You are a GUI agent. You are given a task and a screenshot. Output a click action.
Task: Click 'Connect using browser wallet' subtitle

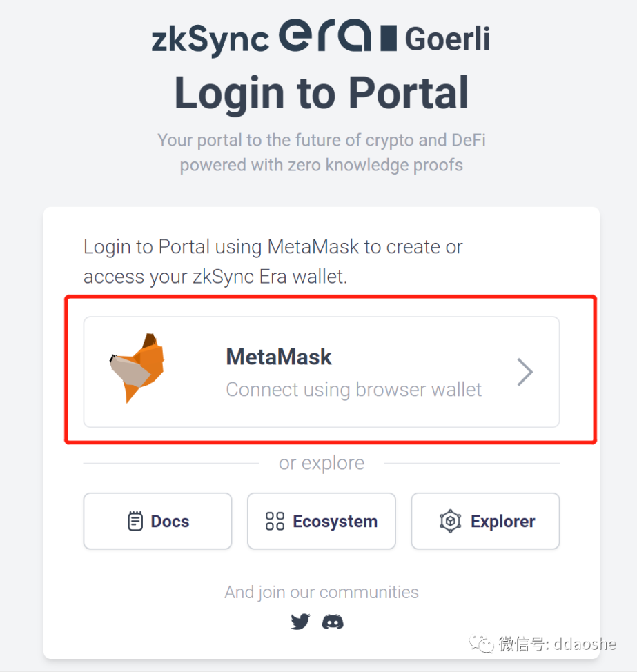click(x=353, y=390)
